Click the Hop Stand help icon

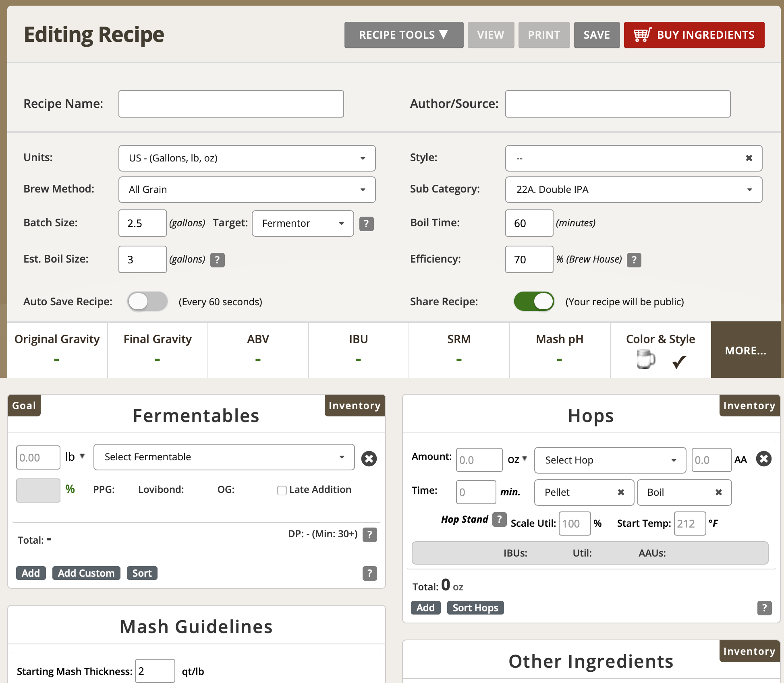point(499,519)
